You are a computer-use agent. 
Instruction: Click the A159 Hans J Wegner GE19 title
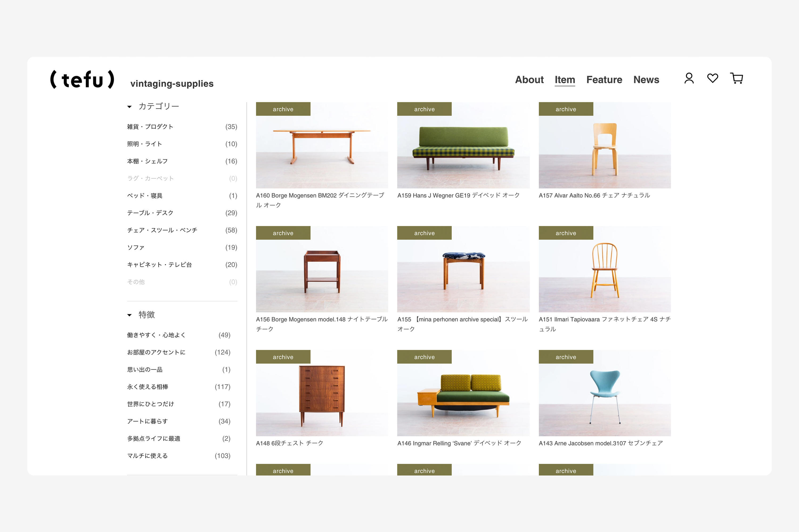(458, 195)
